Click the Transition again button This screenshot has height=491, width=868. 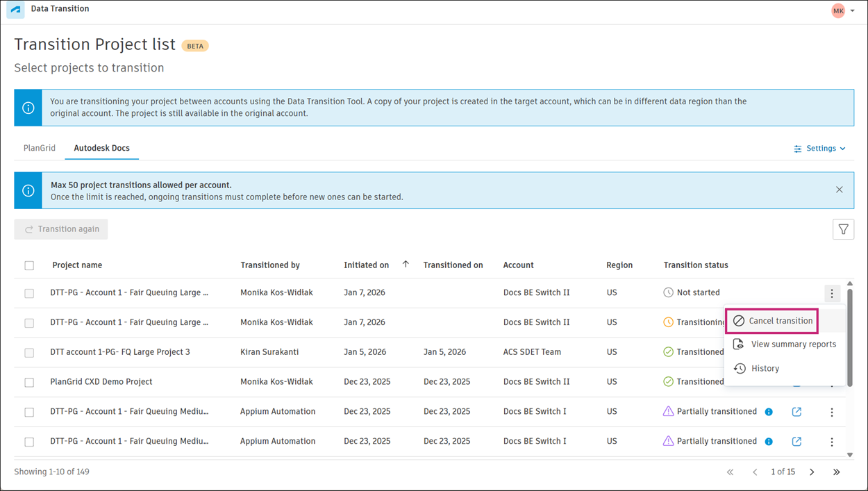pos(61,229)
